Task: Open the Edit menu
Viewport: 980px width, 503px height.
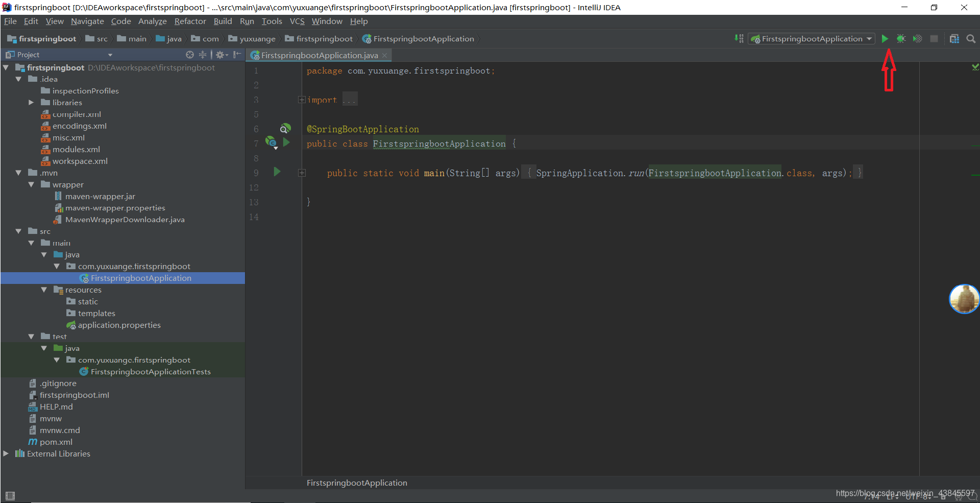Action: [x=31, y=21]
